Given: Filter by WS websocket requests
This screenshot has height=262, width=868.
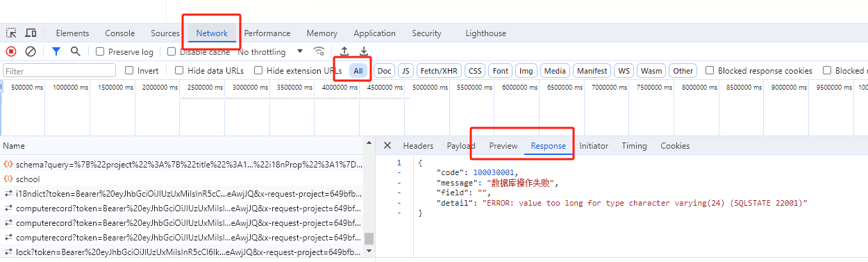Looking at the screenshot, I should (624, 71).
